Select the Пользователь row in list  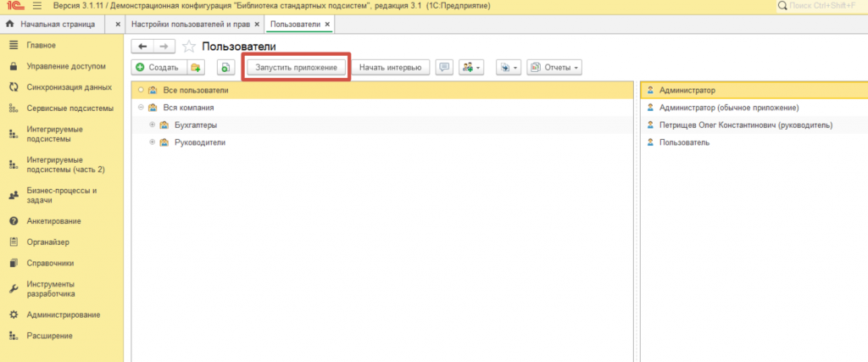point(754,142)
